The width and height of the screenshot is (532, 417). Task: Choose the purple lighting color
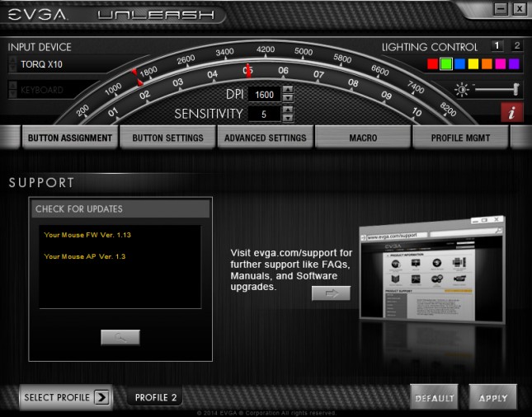(514, 63)
